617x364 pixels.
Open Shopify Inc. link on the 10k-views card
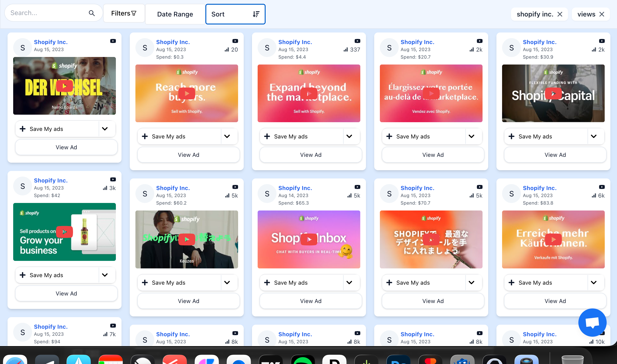point(540,334)
